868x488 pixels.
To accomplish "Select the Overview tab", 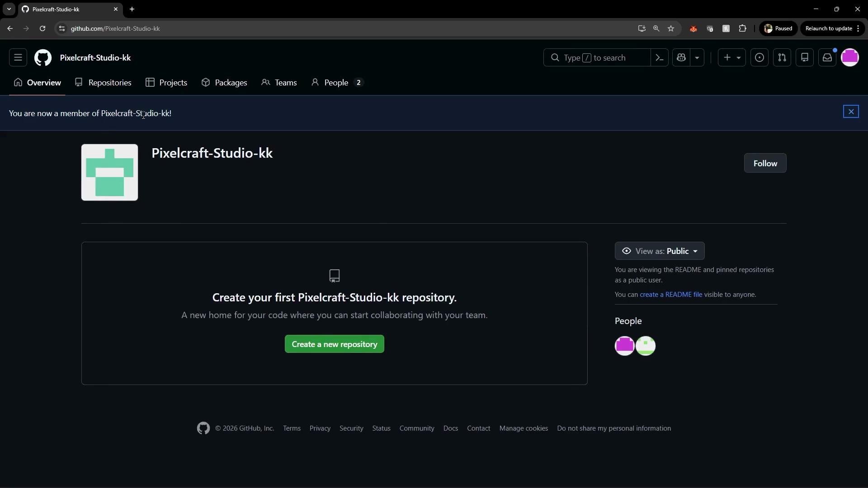I will click(37, 82).
